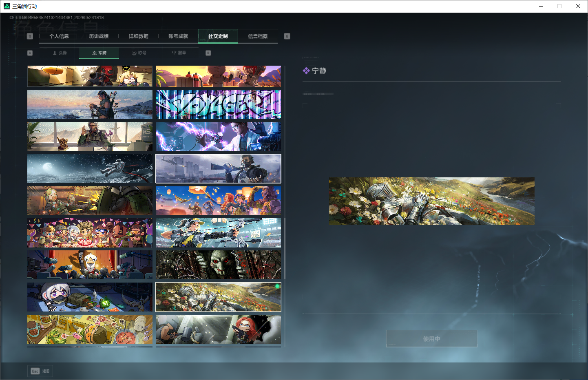588x380 pixels.
Task: Open the 详细数据 tab
Action: [139, 36]
